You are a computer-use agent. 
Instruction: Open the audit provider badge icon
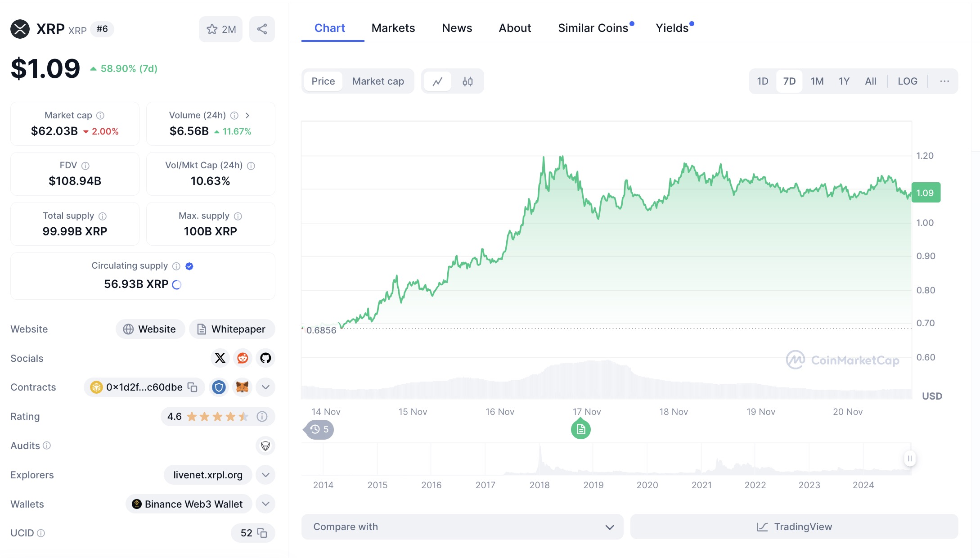pos(265,445)
